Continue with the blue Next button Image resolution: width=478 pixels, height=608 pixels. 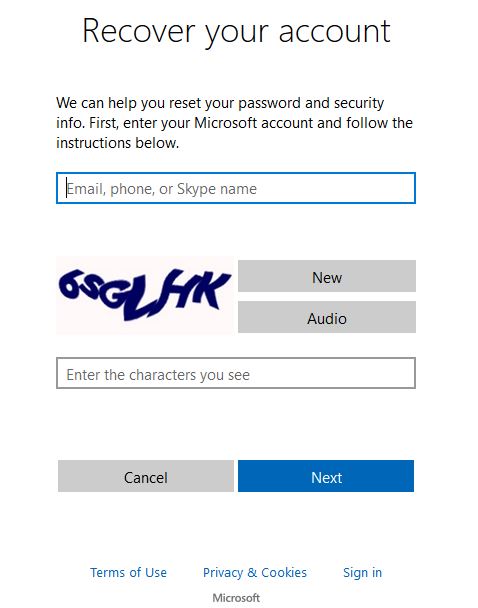[326, 476]
